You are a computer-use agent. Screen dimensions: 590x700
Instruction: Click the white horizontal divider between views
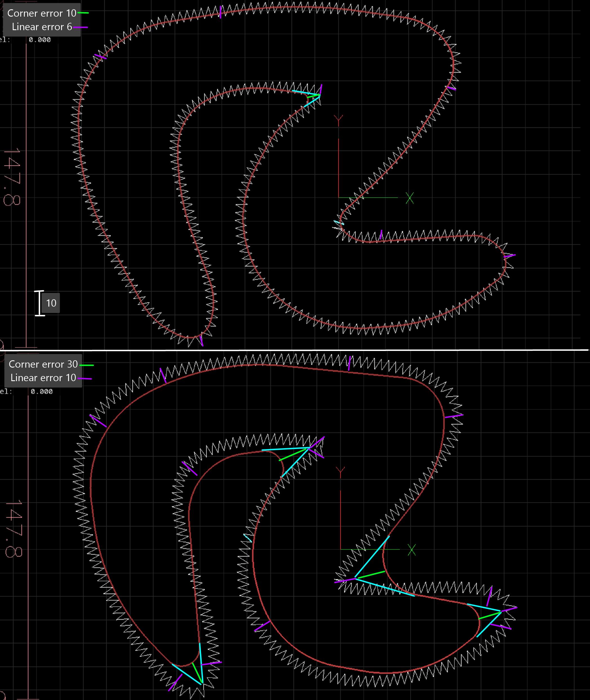tap(294, 350)
